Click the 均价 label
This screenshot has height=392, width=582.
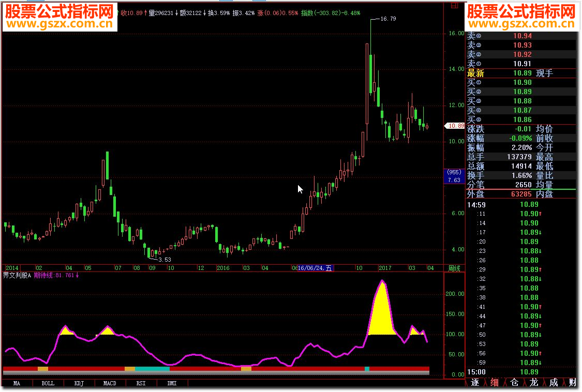point(545,129)
